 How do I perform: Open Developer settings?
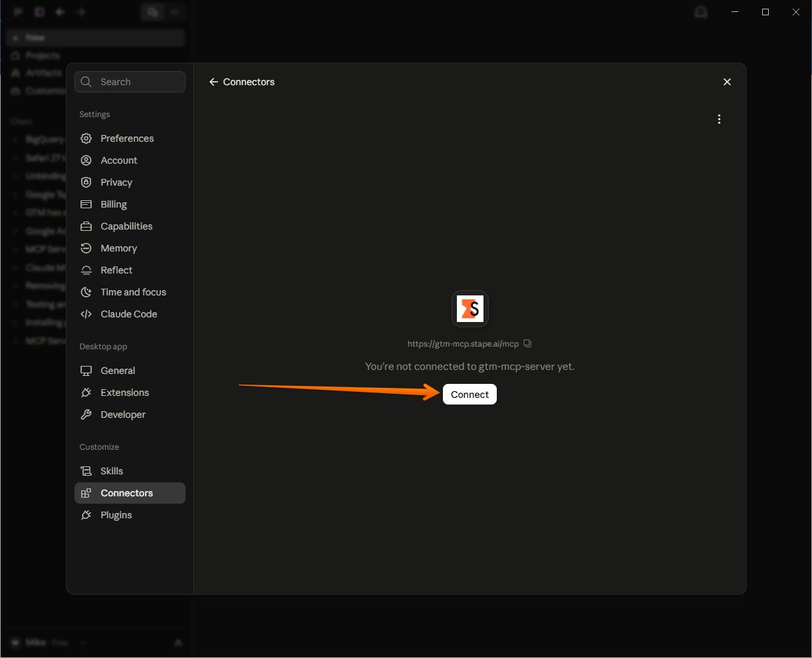[130, 414]
